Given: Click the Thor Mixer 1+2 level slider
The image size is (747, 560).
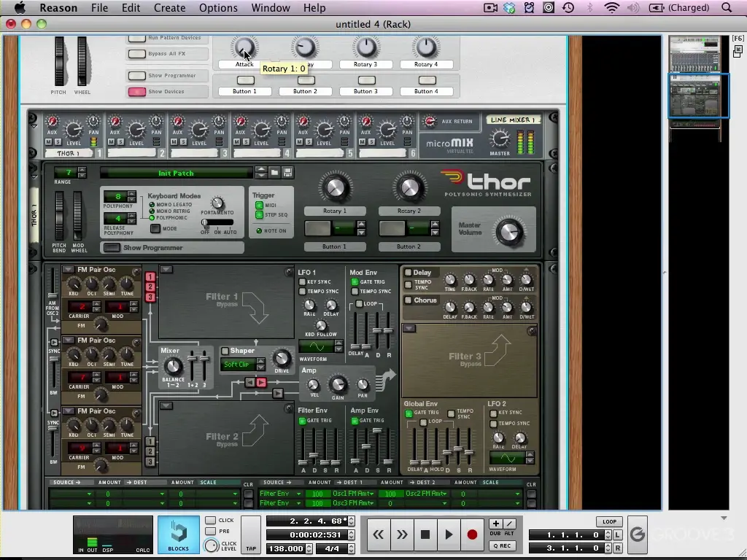Looking at the screenshot, I should (193, 359).
